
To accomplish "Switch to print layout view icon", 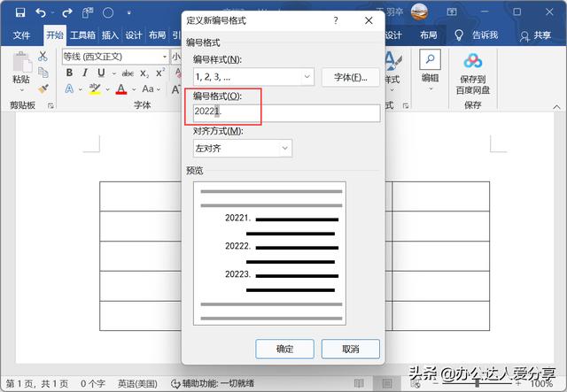I will tap(386, 383).
